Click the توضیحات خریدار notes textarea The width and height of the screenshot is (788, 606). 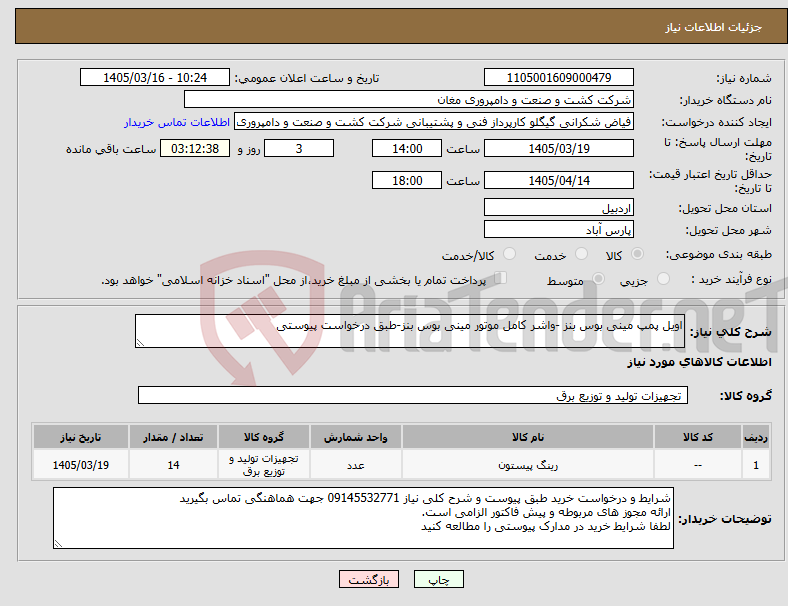pos(363,518)
